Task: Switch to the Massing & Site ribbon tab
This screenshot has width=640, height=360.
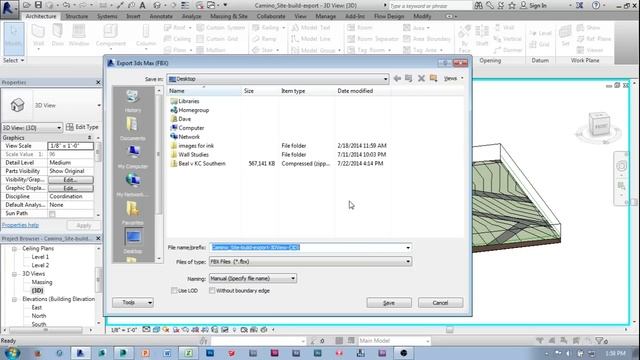Action: (229, 16)
